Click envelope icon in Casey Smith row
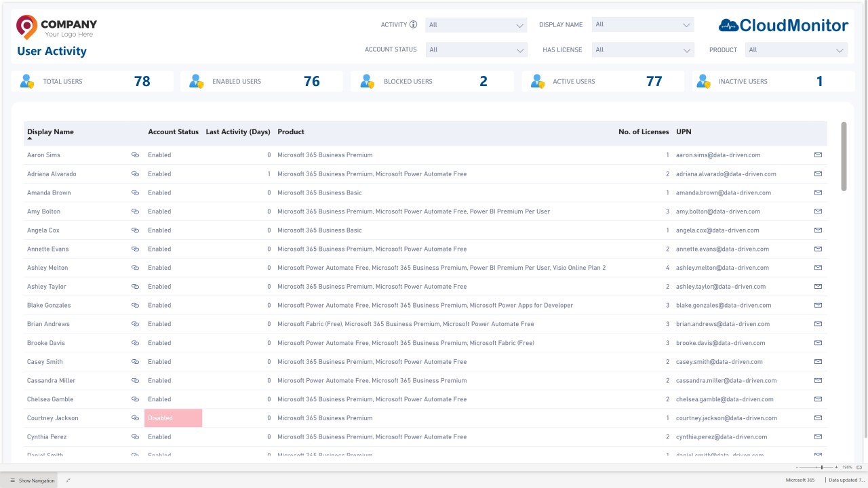This screenshot has height=488, width=868. tap(818, 362)
